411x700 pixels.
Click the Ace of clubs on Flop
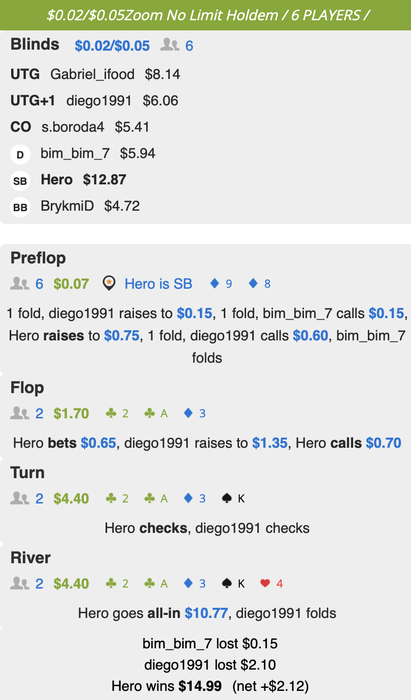(156, 413)
